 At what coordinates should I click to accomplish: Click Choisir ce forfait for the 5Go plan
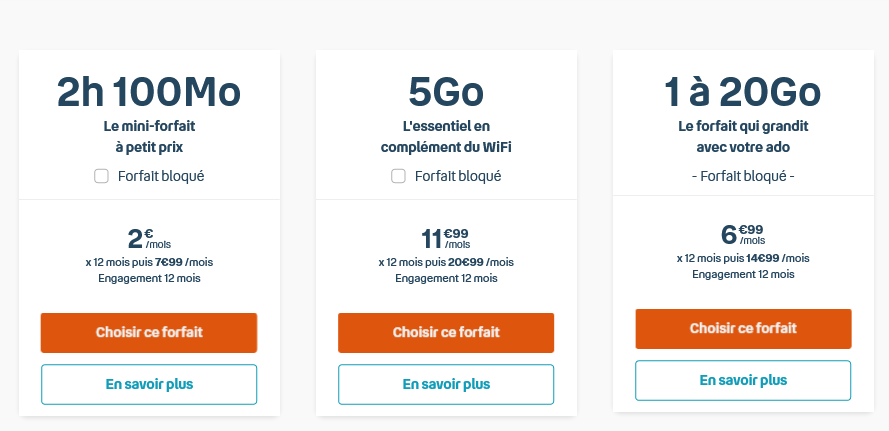(x=446, y=332)
